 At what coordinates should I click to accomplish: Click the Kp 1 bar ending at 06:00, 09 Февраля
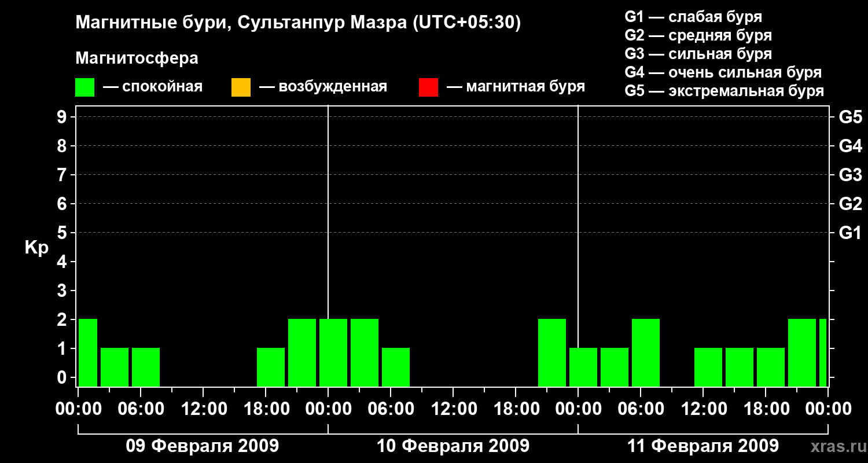tap(115, 367)
